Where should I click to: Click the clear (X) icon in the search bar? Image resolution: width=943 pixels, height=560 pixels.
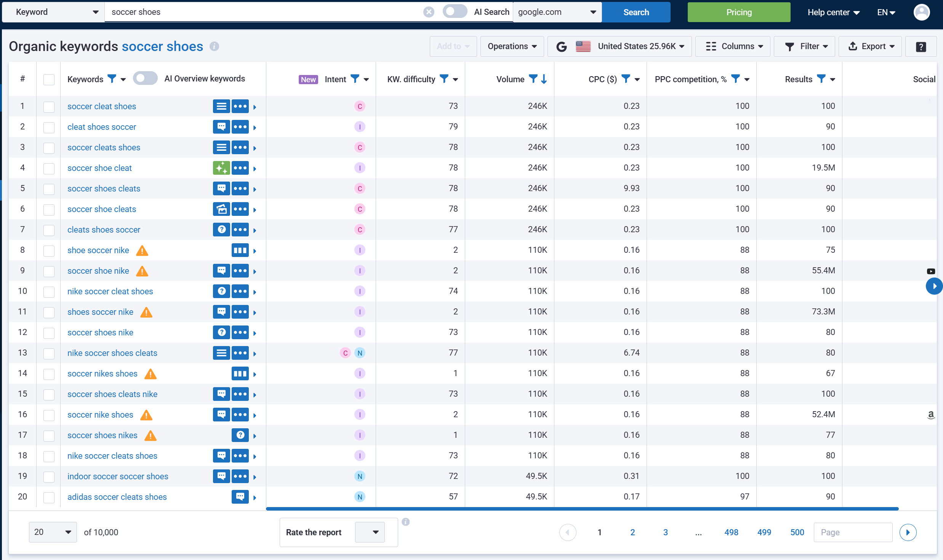point(428,12)
